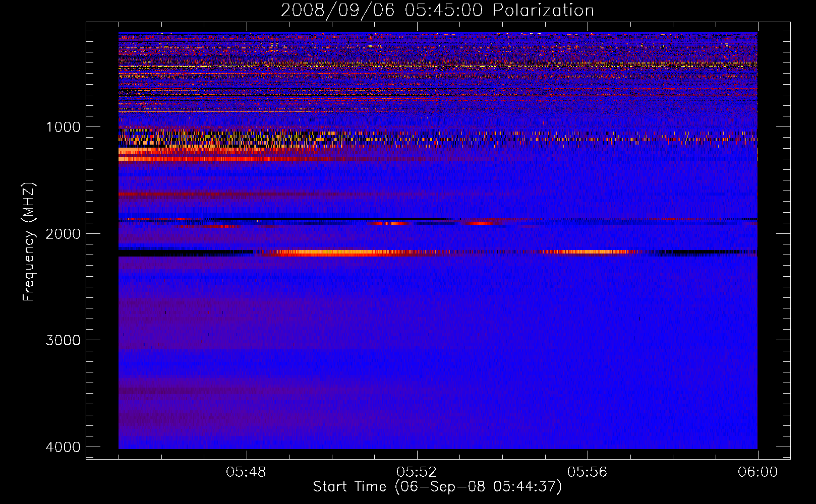Image resolution: width=816 pixels, height=504 pixels.
Task: Click the 4000 frequency tick label
Action: [63, 447]
